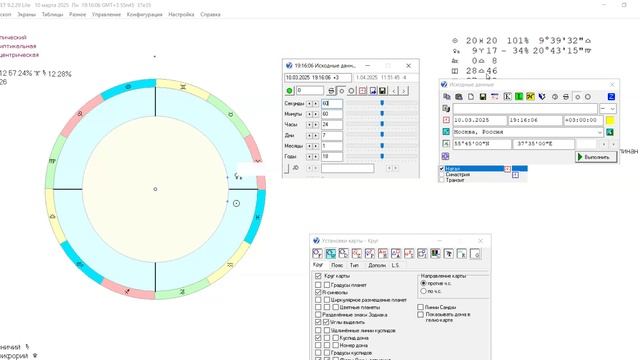Viewport: 640px width, 360px height.
Task: Click the green circle button in time window
Action: (x=289, y=91)
